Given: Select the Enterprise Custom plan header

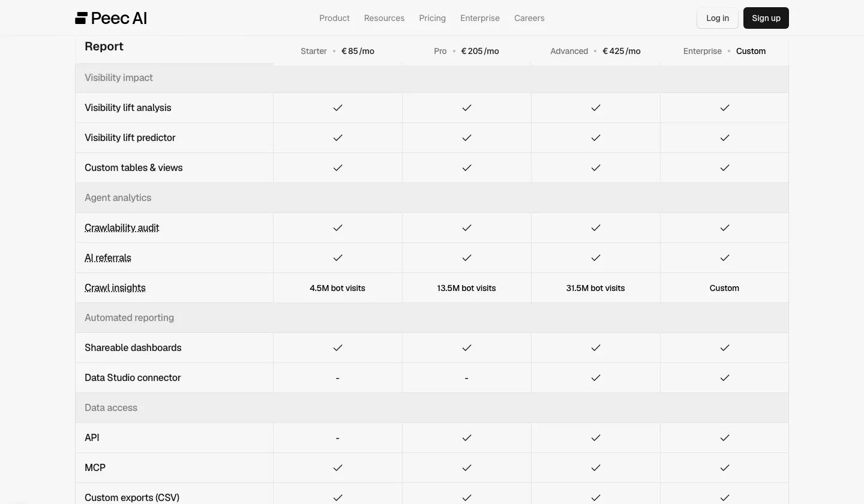Looking at the screenshot, I should (x=724, y=51).
